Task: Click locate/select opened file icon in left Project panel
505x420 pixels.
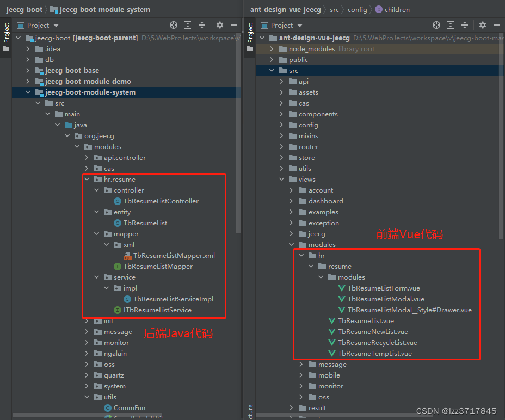Action: tap(174, 25)
